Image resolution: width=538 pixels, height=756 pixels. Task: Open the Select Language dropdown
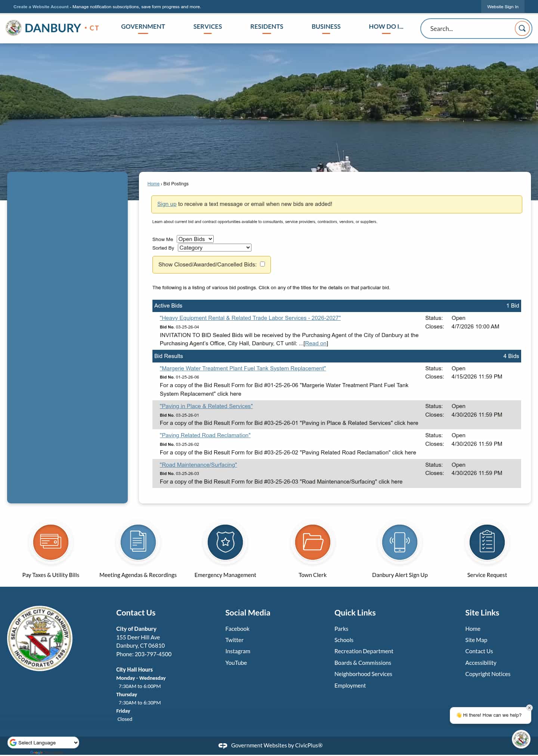pyautogui.click(x=43, y=743)
